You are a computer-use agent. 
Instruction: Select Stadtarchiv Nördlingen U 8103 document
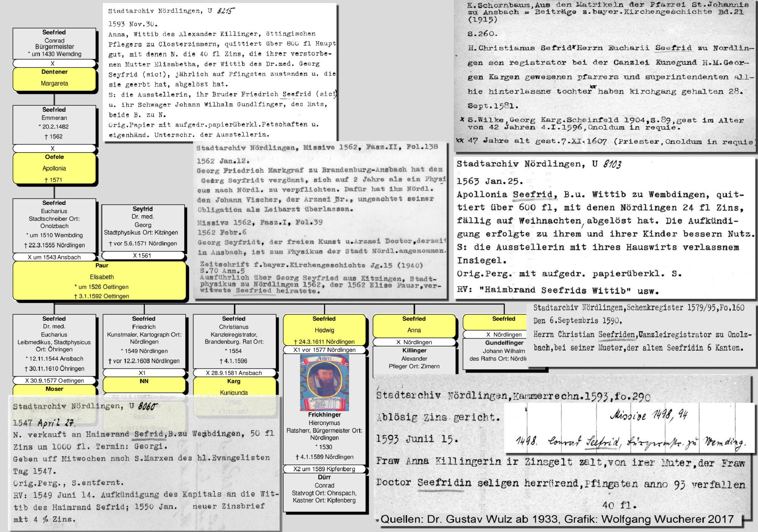604,227
